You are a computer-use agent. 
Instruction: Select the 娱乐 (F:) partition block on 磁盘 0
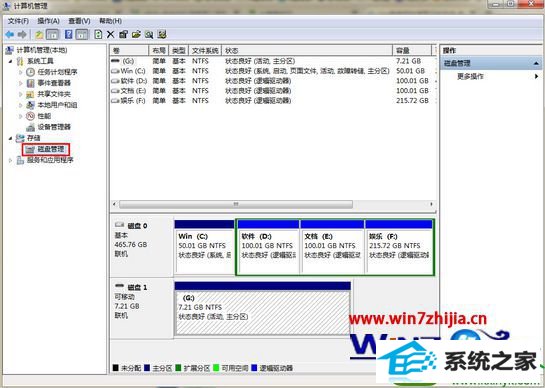[x=399, y=247]
